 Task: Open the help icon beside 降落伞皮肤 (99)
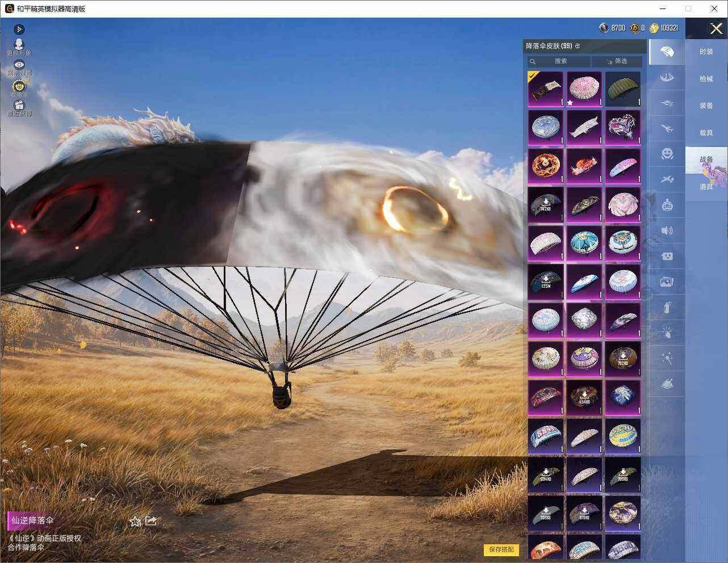point(578,46)
